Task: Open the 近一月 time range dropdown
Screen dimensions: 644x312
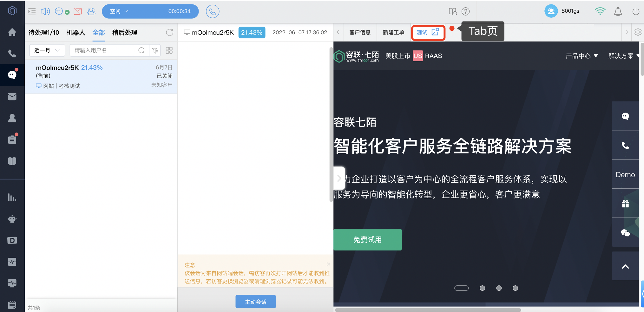Action: (x=47, y=50)
